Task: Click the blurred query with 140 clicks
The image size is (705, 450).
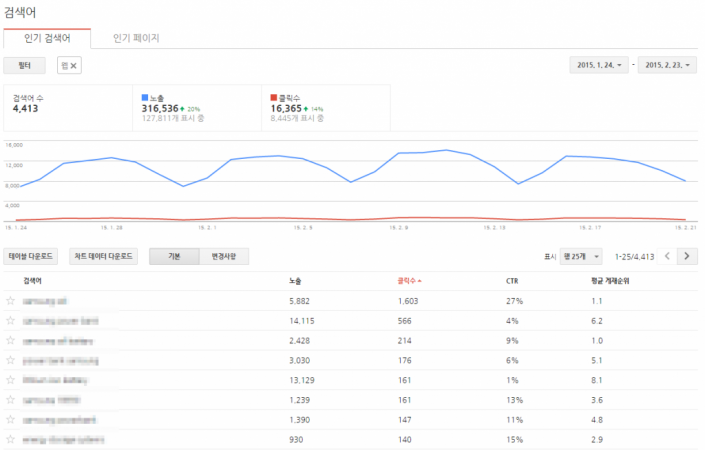Action: 63,440
